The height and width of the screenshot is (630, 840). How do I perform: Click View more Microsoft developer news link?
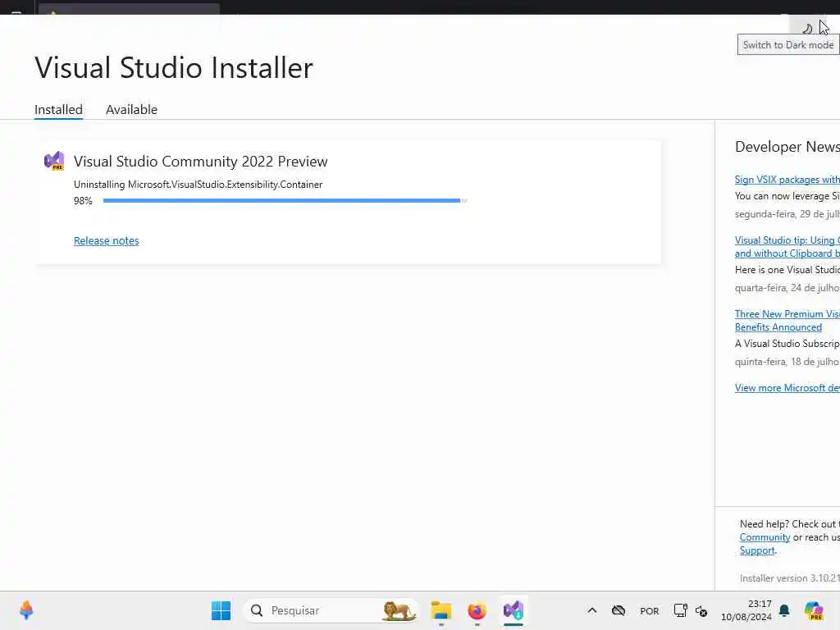coord(787,388)
